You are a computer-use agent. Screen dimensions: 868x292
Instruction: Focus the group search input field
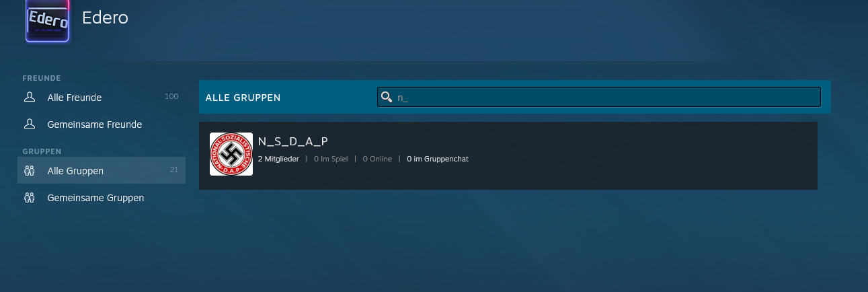(x=599, y=97)
